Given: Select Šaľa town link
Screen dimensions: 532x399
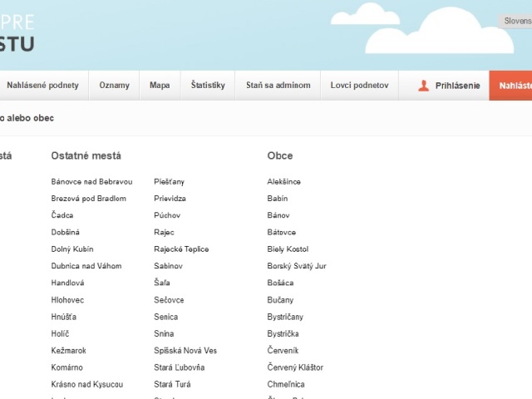Looking at the screenshot, I should pyautogui.click(x=162, y=283).
